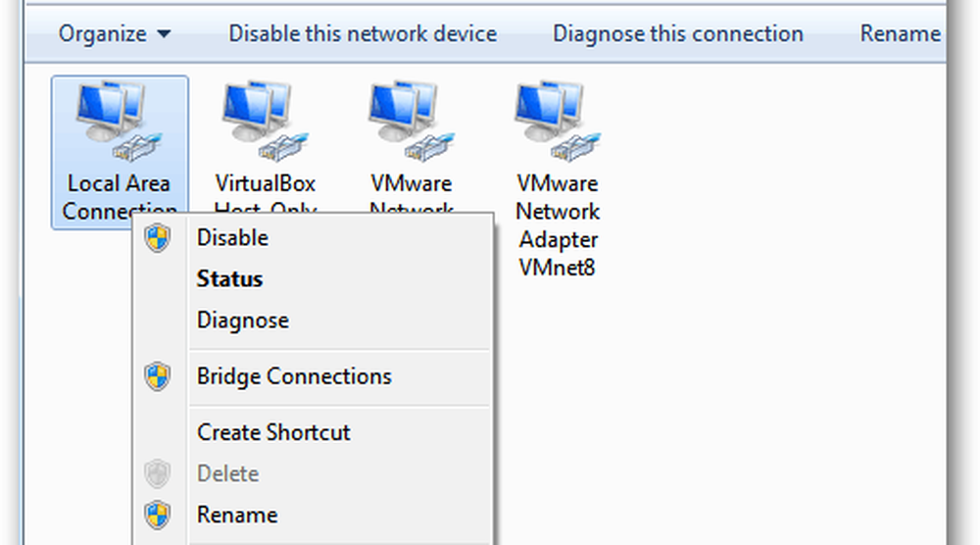Choose Bridge Connections from the context menu
This screenshot has width=980, height=545.
[294, 376]
